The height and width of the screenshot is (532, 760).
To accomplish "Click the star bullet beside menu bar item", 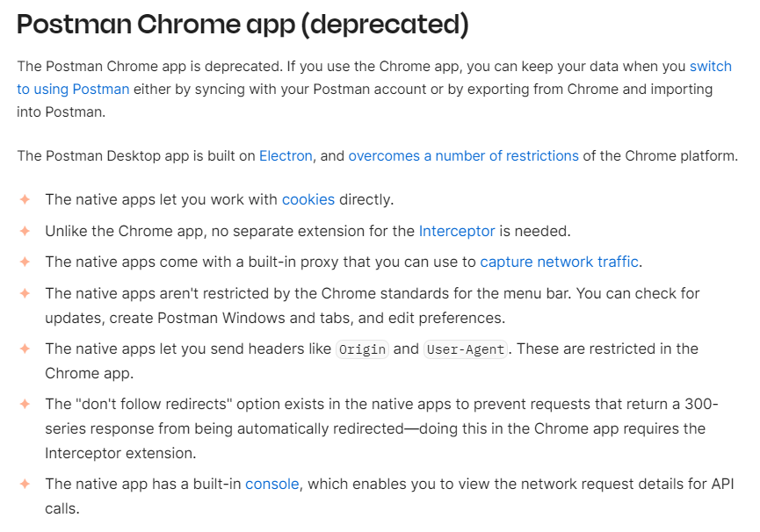I will tap(25, 293).
